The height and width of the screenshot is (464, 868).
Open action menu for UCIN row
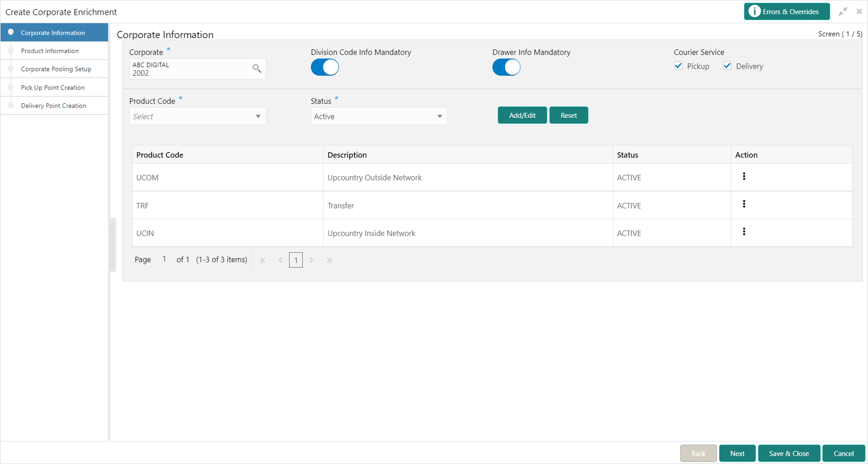tap(744, 231)
